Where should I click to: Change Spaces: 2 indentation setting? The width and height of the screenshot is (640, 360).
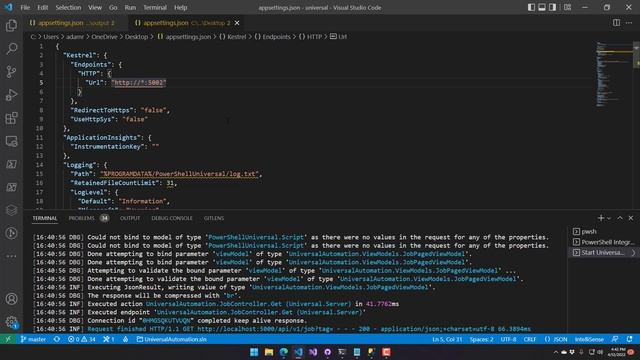coord(481,339)
